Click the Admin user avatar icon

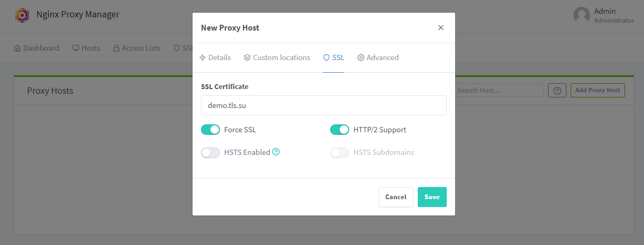pos(581,15)
